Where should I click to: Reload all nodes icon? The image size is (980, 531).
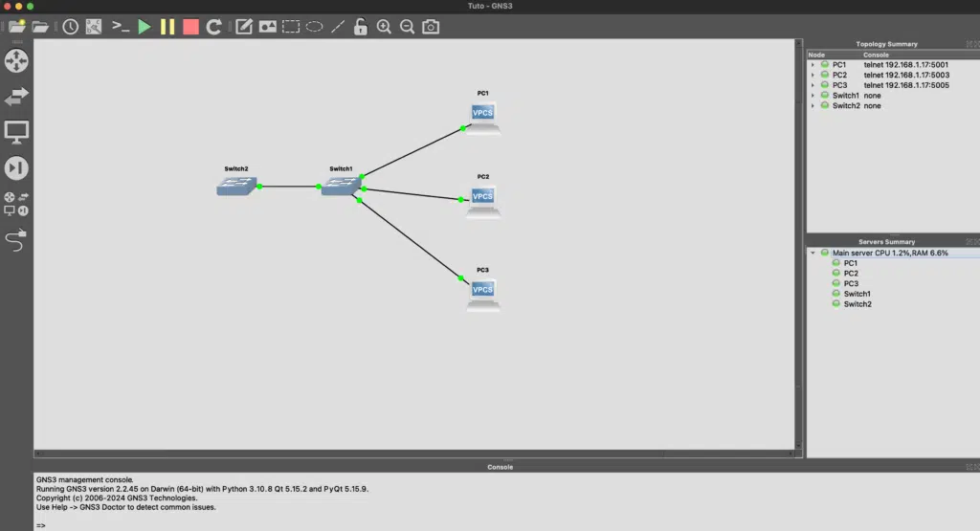213,27
